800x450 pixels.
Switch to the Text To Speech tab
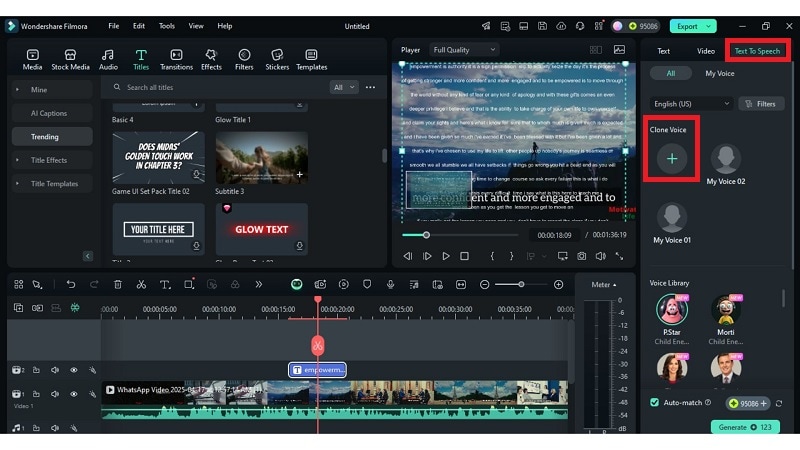(x=757, y=51)
